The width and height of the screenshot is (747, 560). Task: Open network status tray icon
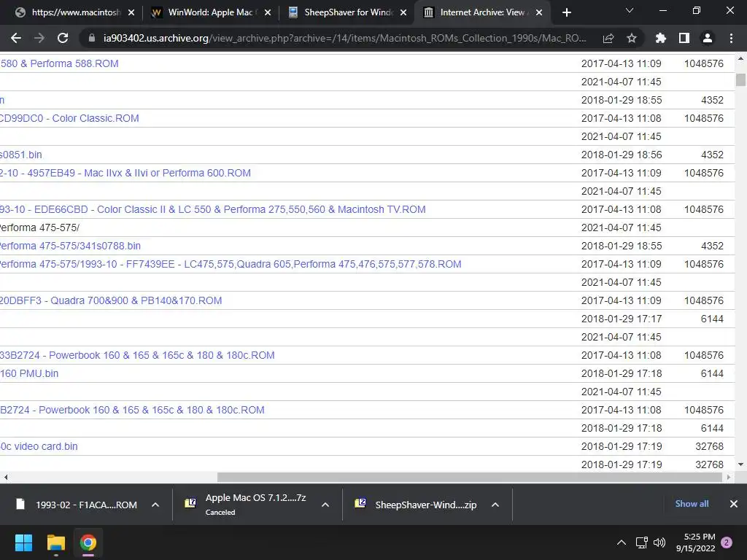click(642, 542)
